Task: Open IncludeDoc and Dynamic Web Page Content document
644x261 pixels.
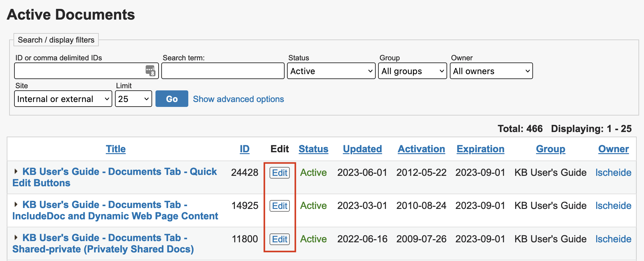Action: tap(115, 210)
